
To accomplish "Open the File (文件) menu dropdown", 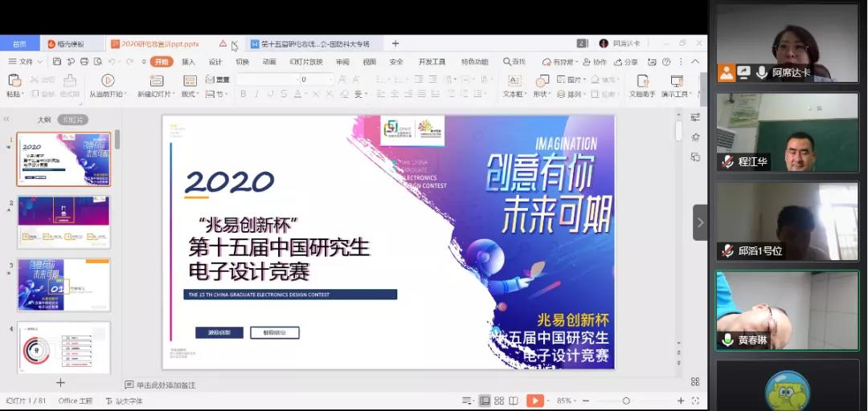I will click(26, 61).
